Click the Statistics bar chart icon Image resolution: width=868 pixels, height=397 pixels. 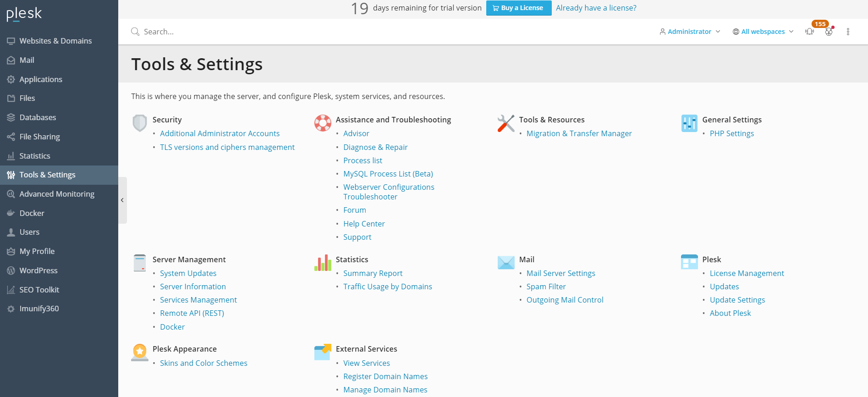323,263
